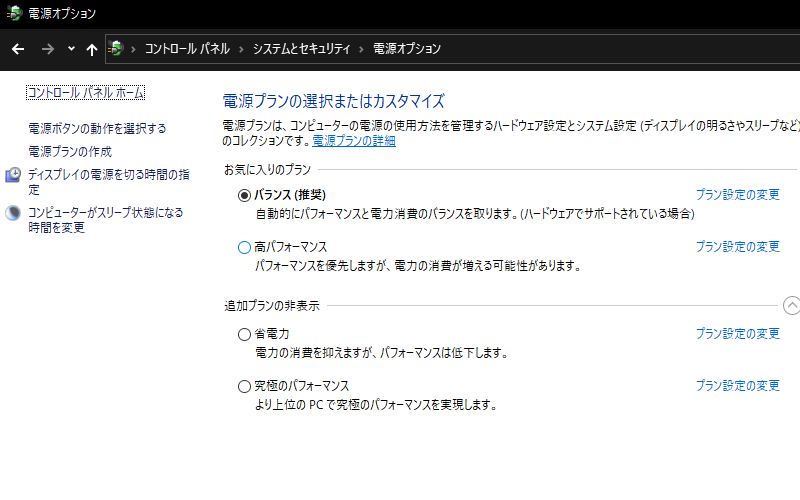Click the back navigation arrow

click(18, 49)
